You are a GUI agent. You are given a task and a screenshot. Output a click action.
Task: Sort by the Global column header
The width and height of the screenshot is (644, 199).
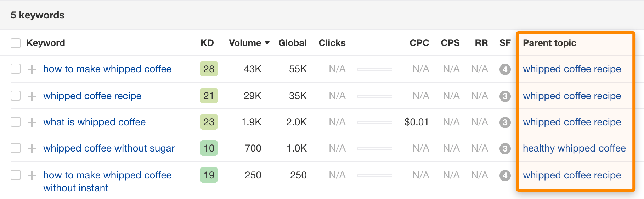[x=292, y=43]
